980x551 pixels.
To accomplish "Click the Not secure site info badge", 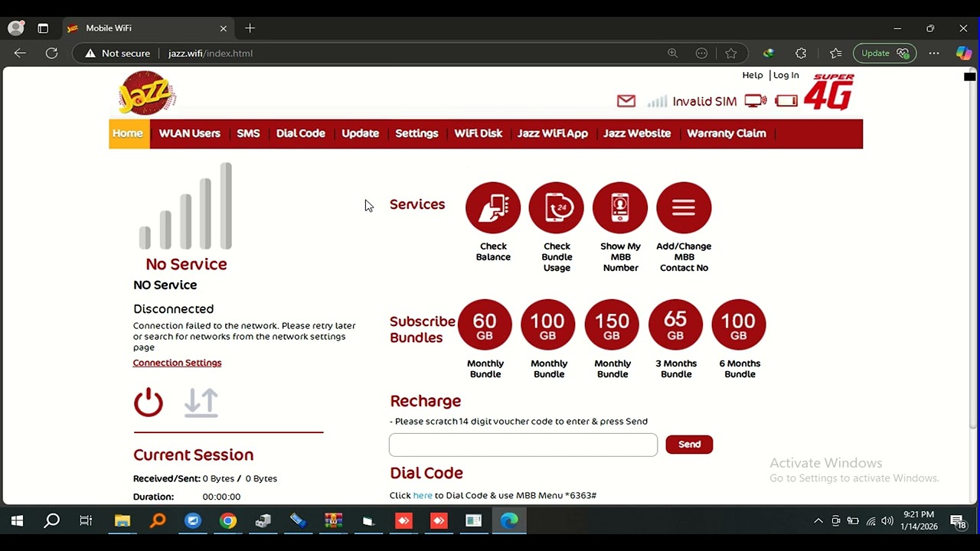I will point(117,54).
